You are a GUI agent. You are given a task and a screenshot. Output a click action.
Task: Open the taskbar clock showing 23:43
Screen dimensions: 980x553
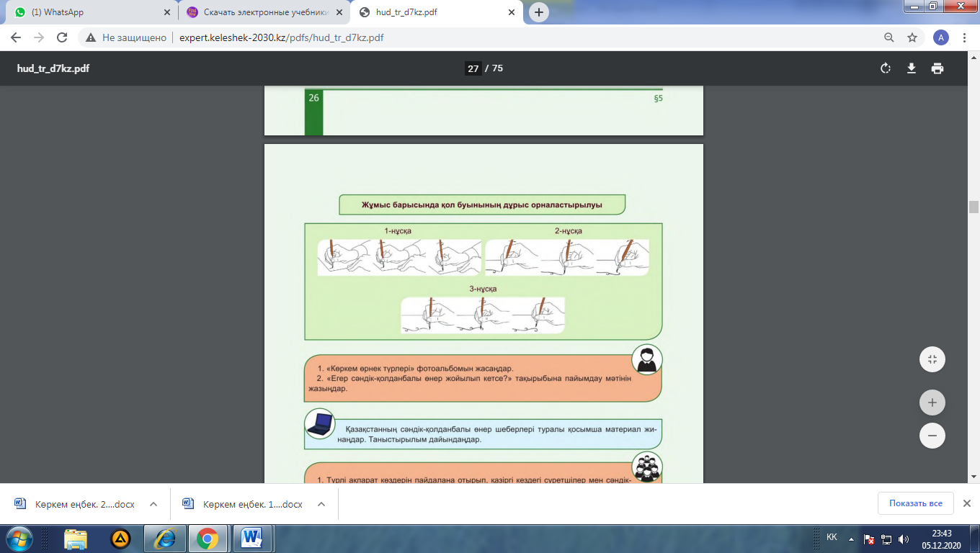pos(941,539)
